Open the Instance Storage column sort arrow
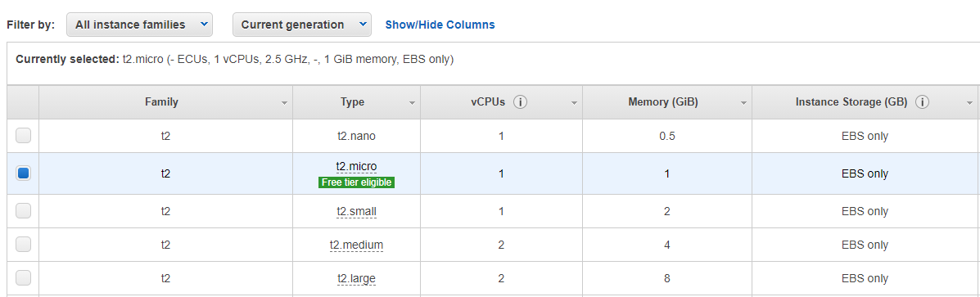This screenshot has height=297, width=980. (969, 104)
